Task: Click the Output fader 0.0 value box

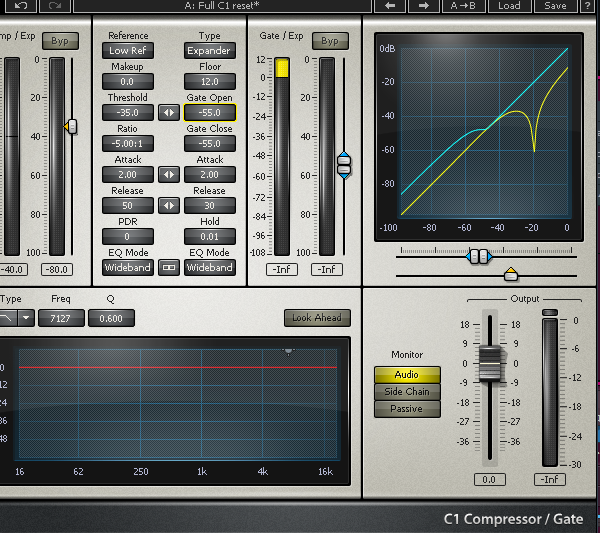Action: pos(489,479)
